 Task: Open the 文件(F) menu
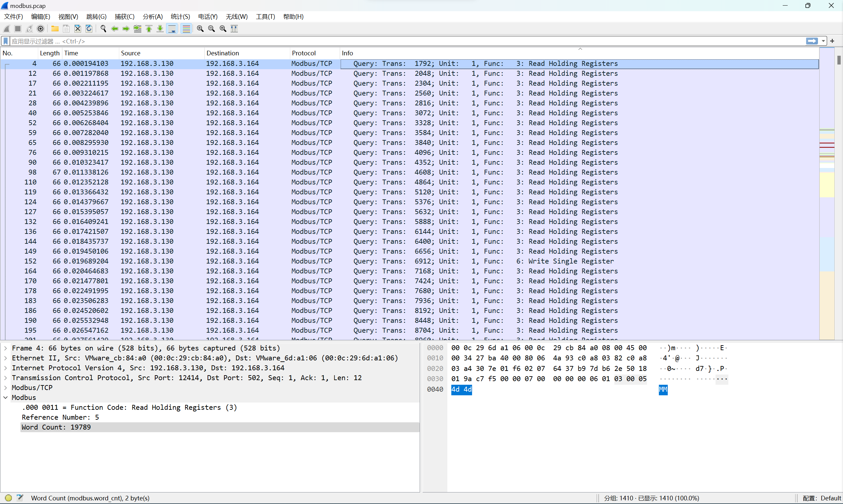pos(13,17)
